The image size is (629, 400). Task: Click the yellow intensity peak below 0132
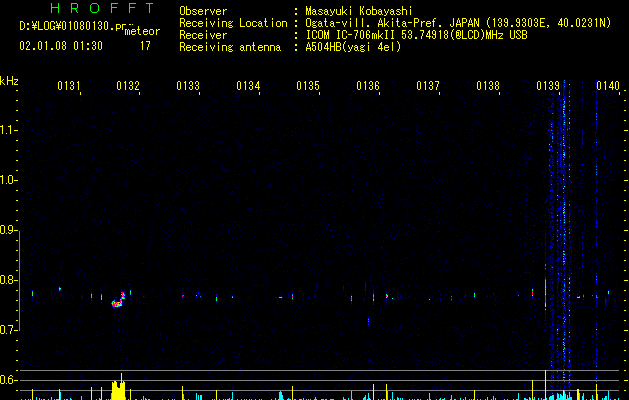pyautogui.click(x=118, y=389)
